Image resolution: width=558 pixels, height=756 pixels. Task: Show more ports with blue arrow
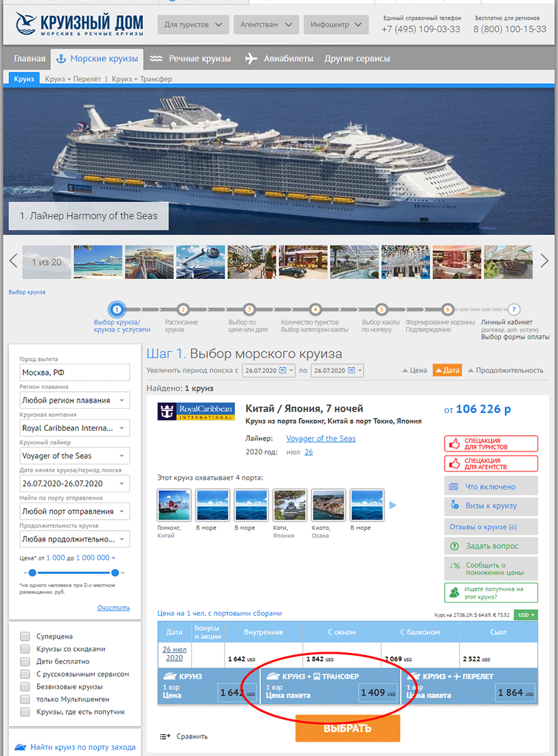[x=393, y=505]
